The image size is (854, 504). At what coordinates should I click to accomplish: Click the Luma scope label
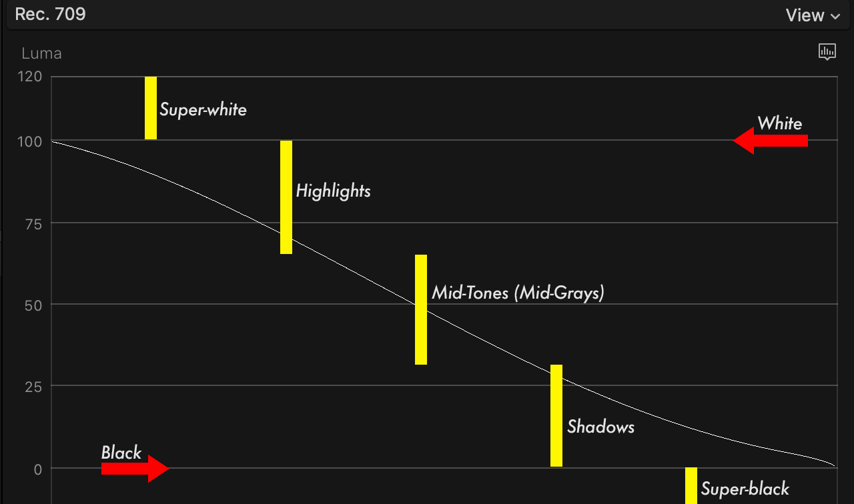coord(41,53)
